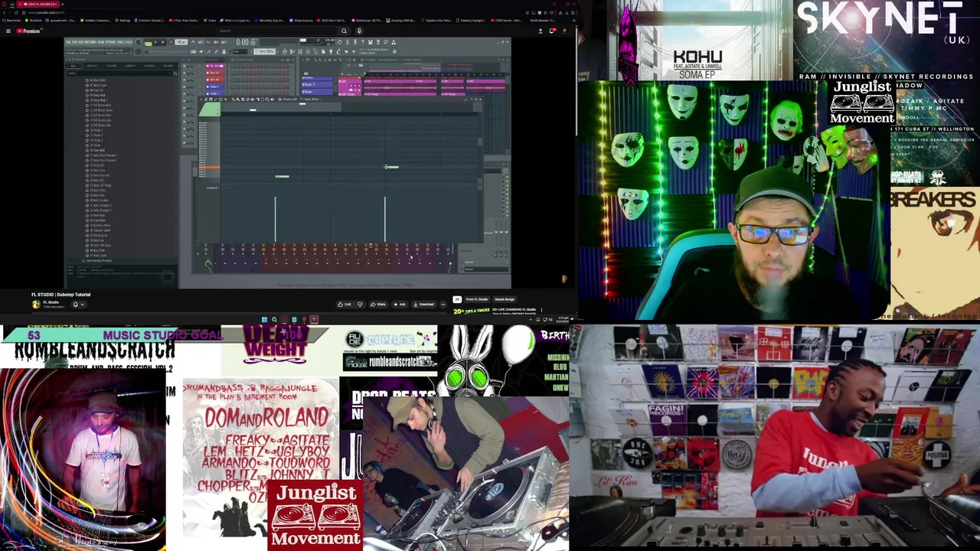The image size is (980, 551).
Task: Click the FL Studio stop button in video
Action: [x=162, y=42]
